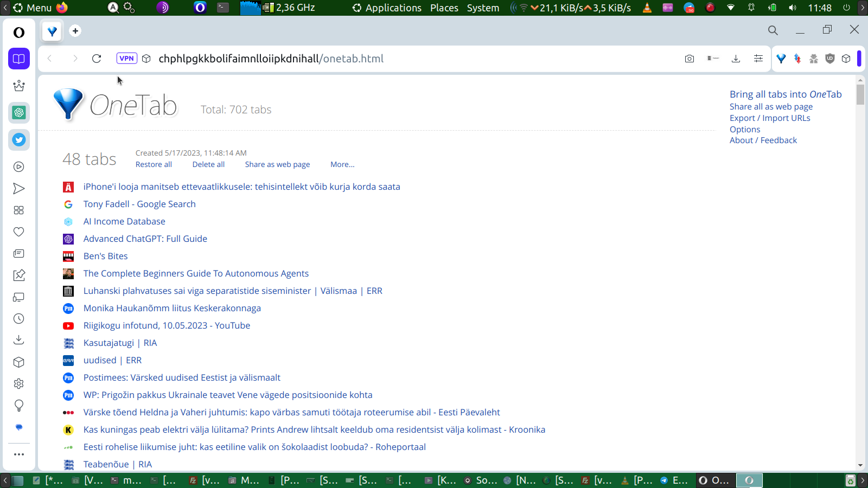
Task: Open OneTab Options link
Action: pyautogui.click(x=745, y=130)
